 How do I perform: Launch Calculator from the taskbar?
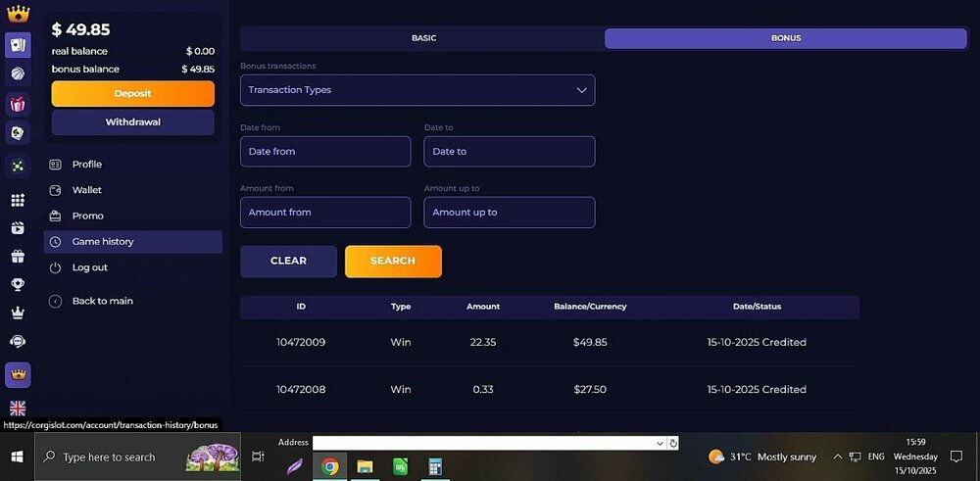click(x=435, y=466)
